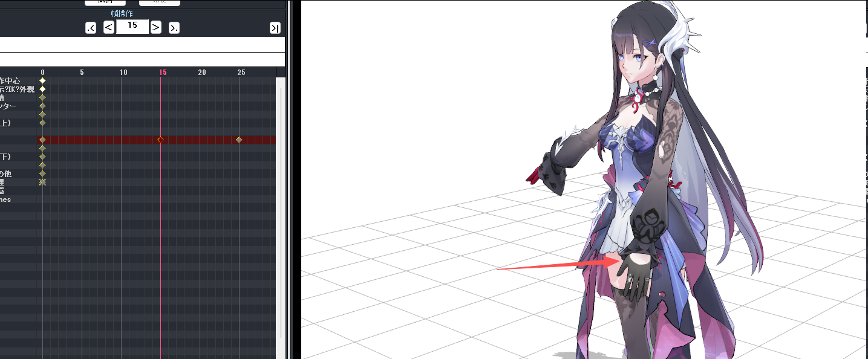Select the red keyframe diamond at frame 15

160,140
